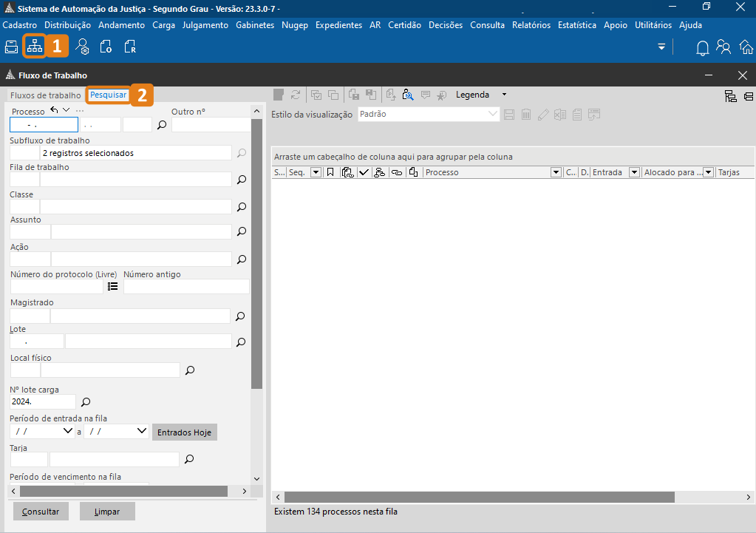Click the person search icon in Fluxo toolbar

click(408, 95)
